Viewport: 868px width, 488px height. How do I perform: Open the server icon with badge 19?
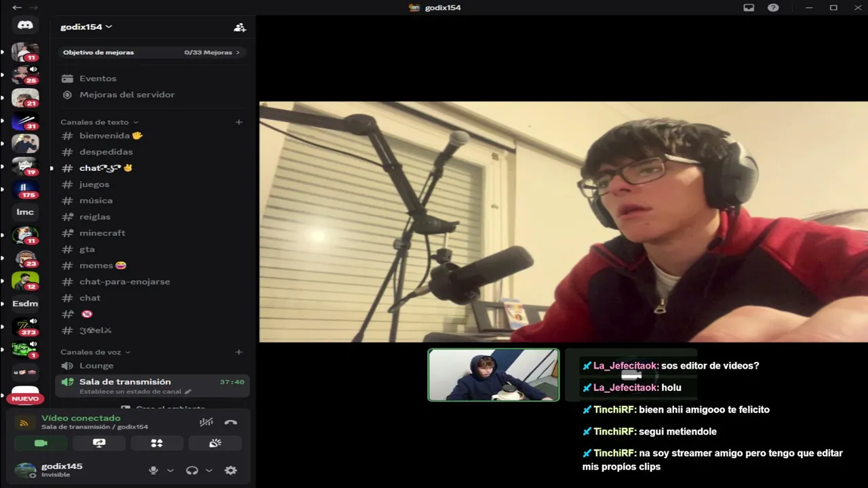[x=25, y=166]
